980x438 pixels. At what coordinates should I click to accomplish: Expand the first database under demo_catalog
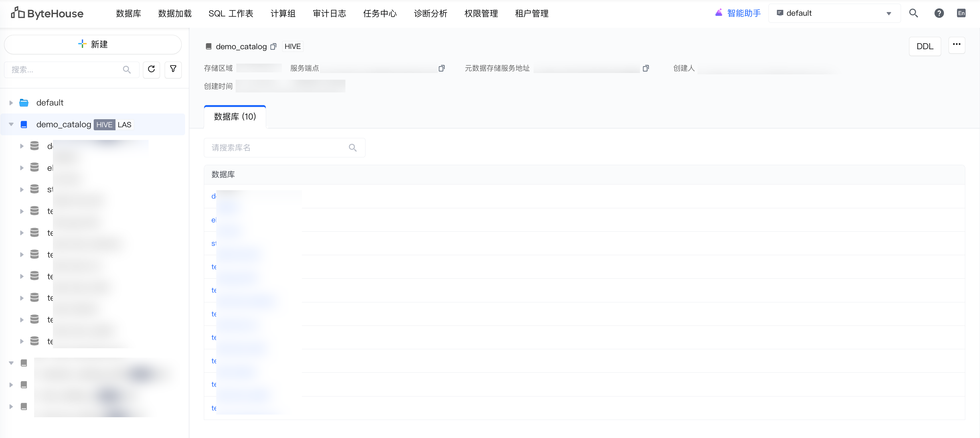click(22, 146)
